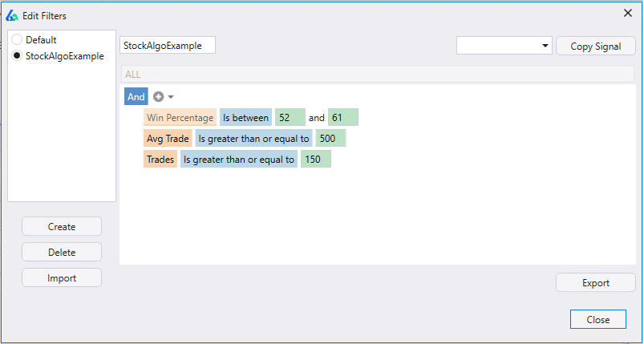Delete the selected filter
This screenshot has width=644, height=344.
click(x=62, y=252)
